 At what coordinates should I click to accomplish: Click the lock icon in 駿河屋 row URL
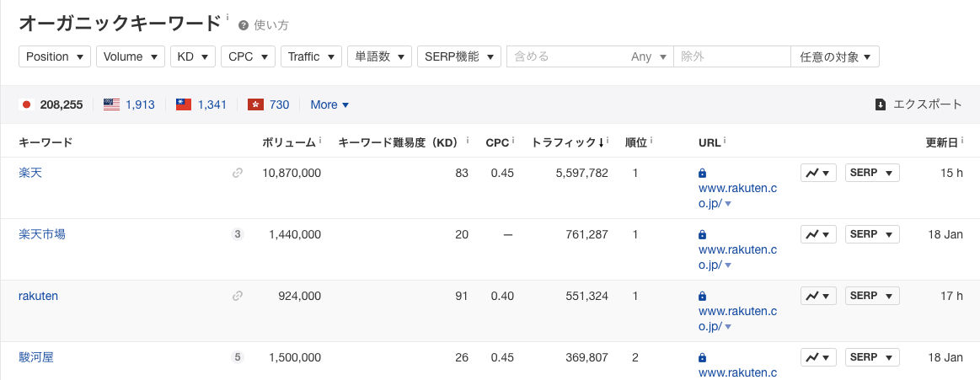click(x=702, y=358)
